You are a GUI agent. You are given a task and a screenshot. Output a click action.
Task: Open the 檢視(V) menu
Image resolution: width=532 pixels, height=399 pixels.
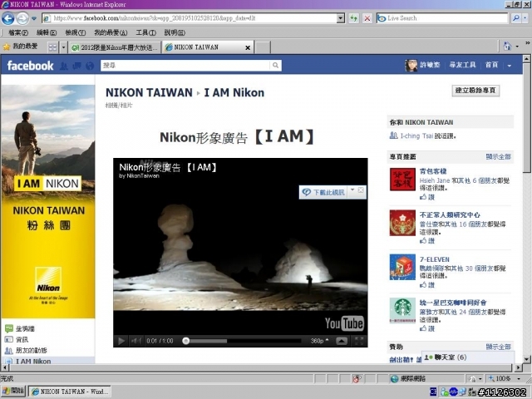coord(75,32)
